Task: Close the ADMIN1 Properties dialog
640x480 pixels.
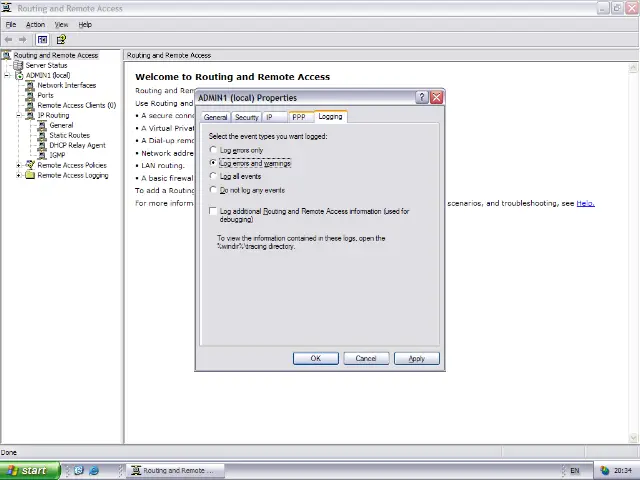Action: [x=436, y=98]
